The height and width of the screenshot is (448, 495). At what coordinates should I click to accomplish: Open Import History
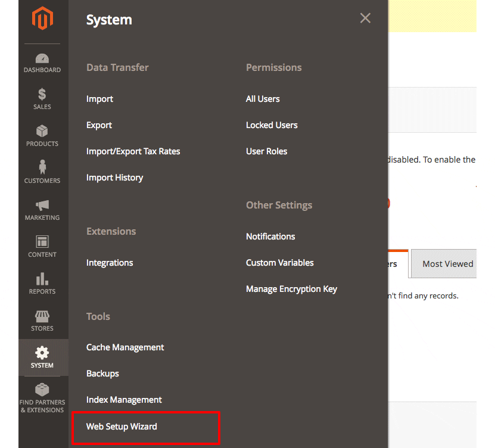click(x=114, y=178)
